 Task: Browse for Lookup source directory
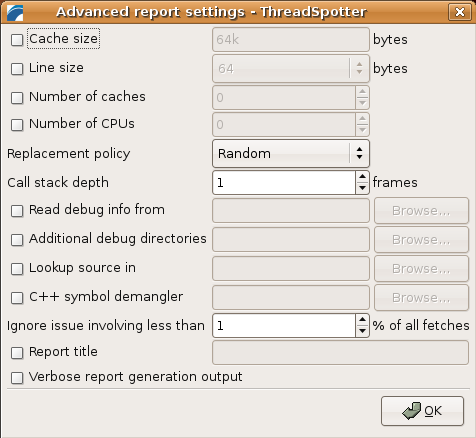pos(421,269)
